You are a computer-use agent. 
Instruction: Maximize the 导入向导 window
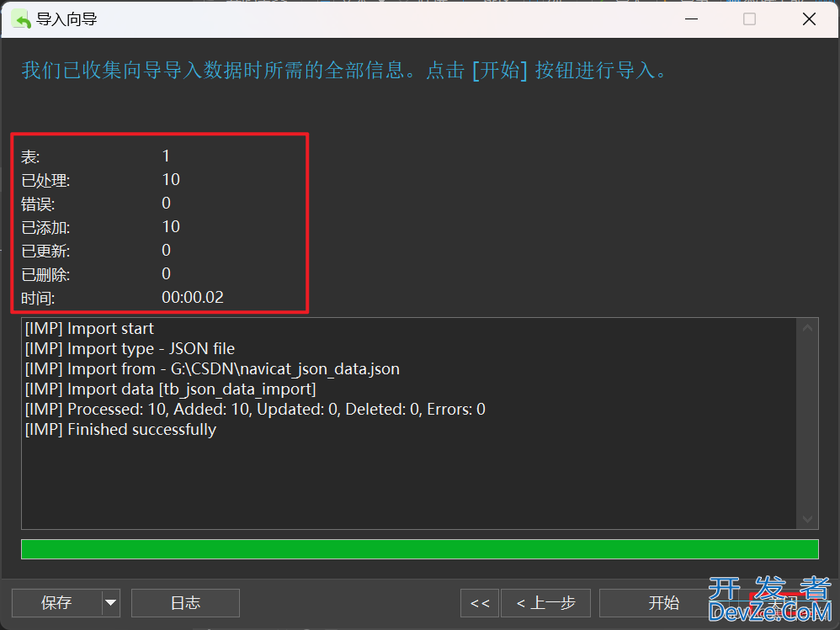pos(749,19)
